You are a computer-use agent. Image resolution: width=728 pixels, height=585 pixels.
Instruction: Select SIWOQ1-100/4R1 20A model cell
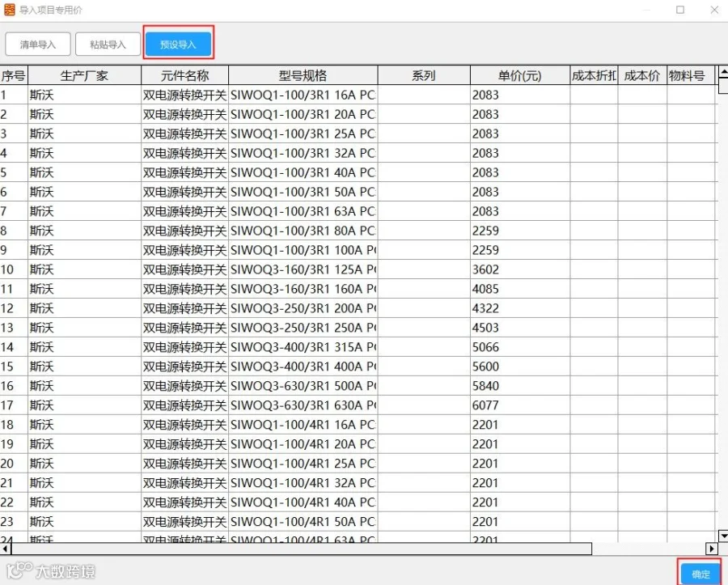pos(303,444)
